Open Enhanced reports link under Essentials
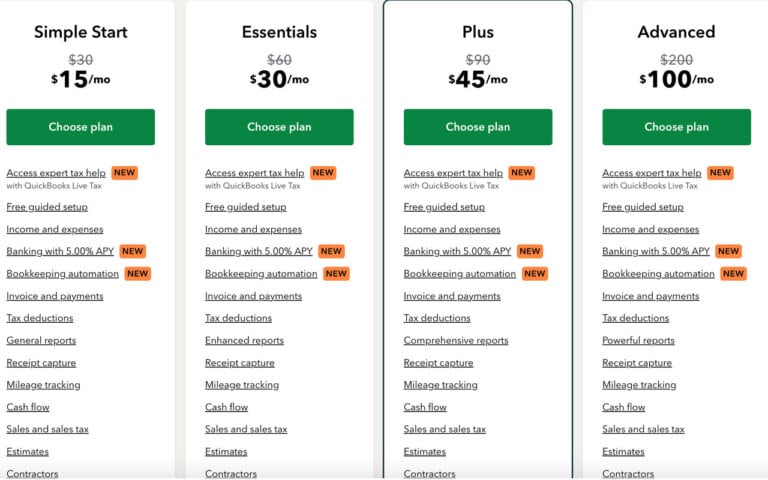The width and height of the screenshot is (768, 480). pos(244,340)
